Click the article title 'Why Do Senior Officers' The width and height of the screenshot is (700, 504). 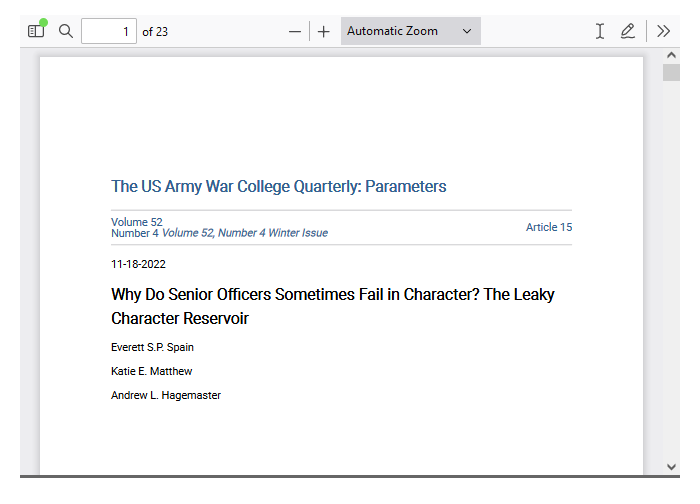click(333, 306)
